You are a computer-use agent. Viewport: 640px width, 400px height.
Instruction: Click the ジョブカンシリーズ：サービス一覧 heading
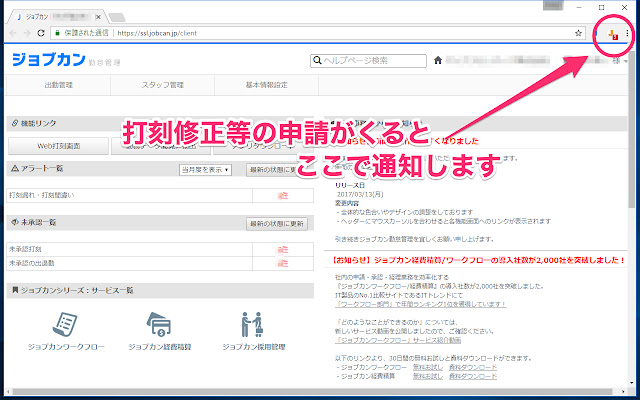pyautogui.click(x=77, y=290)
